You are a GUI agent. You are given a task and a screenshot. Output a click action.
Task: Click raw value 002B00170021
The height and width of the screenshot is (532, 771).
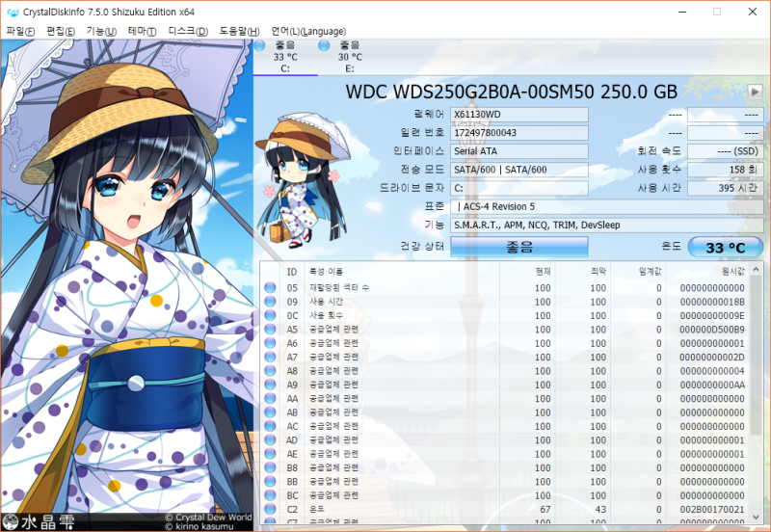coord(712,510)
